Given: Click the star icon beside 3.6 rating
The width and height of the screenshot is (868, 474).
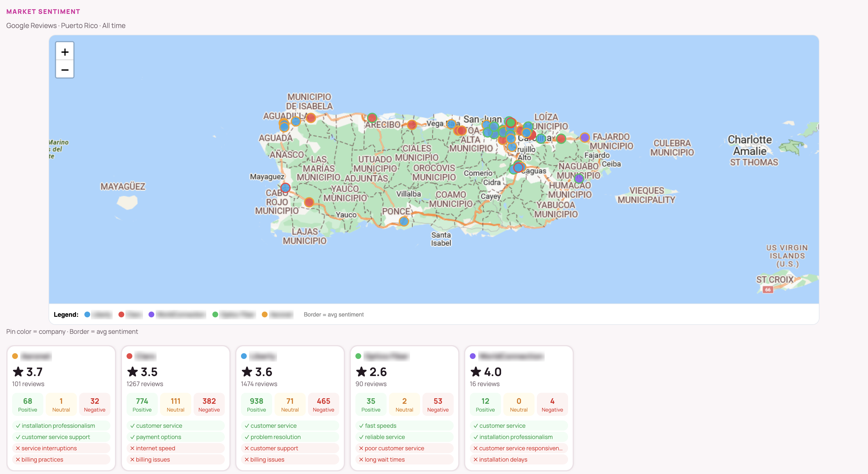Looking at the screenshot, I should click(x=247, y=371).
